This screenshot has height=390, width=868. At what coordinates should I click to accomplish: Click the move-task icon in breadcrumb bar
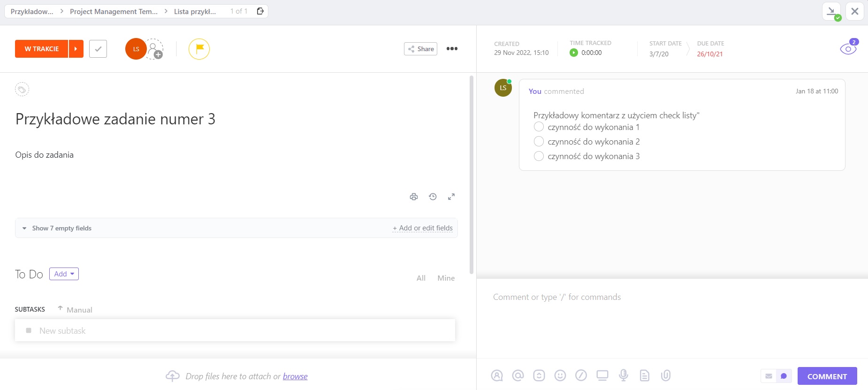(260, 11)
